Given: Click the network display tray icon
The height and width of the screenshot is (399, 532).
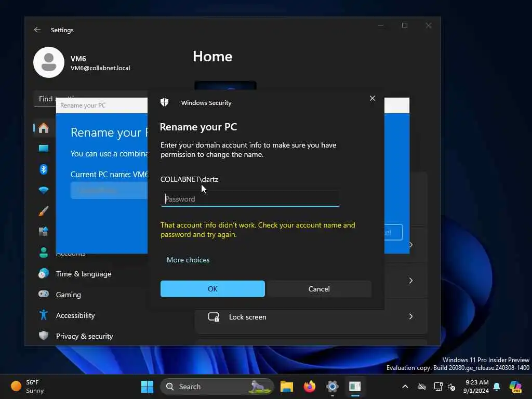Looking at the screenshot, I should click(x=438, y=387).
